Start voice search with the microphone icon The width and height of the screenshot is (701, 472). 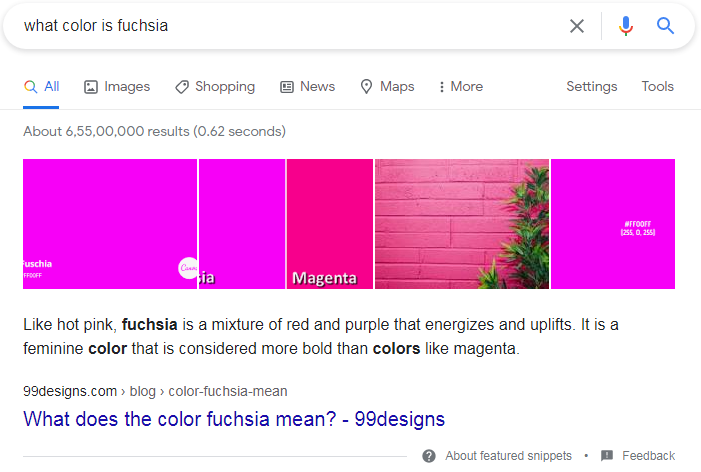pos(626,26)
